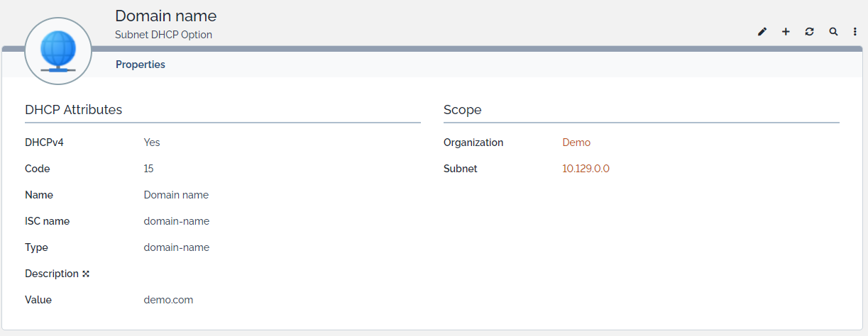Select the DHCP Attributes section heading

pos(74,110)
